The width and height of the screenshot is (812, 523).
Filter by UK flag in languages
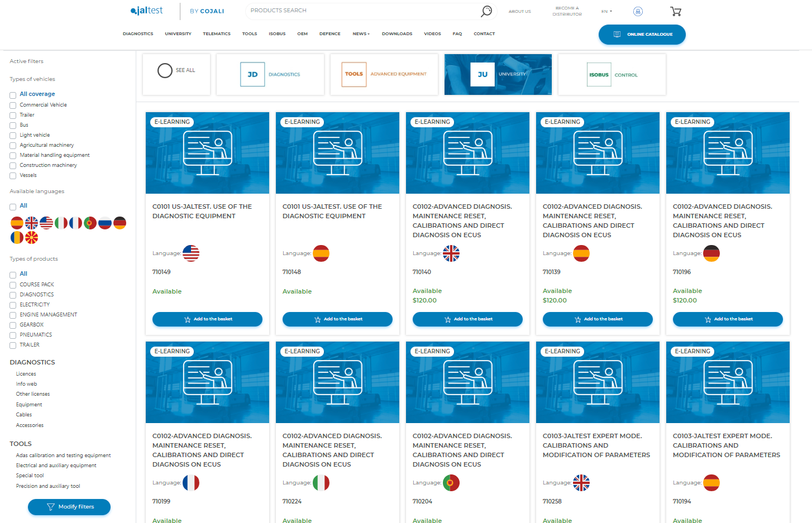pos(32,223)
